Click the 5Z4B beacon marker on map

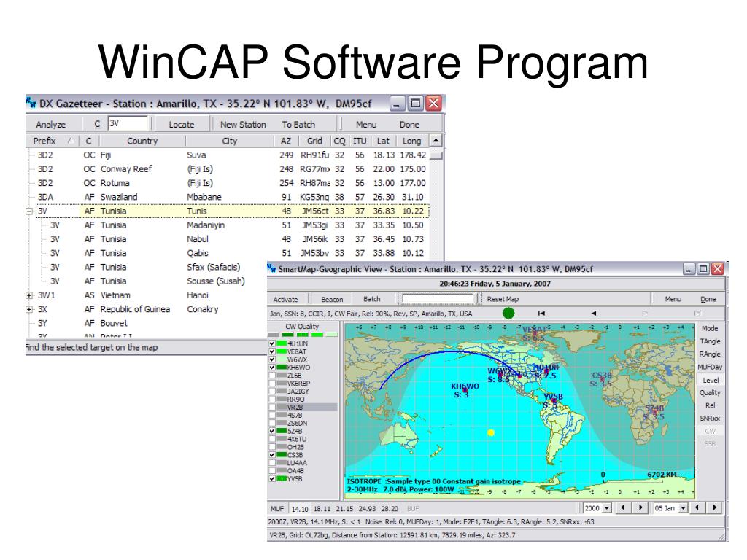tap(654, 413)
